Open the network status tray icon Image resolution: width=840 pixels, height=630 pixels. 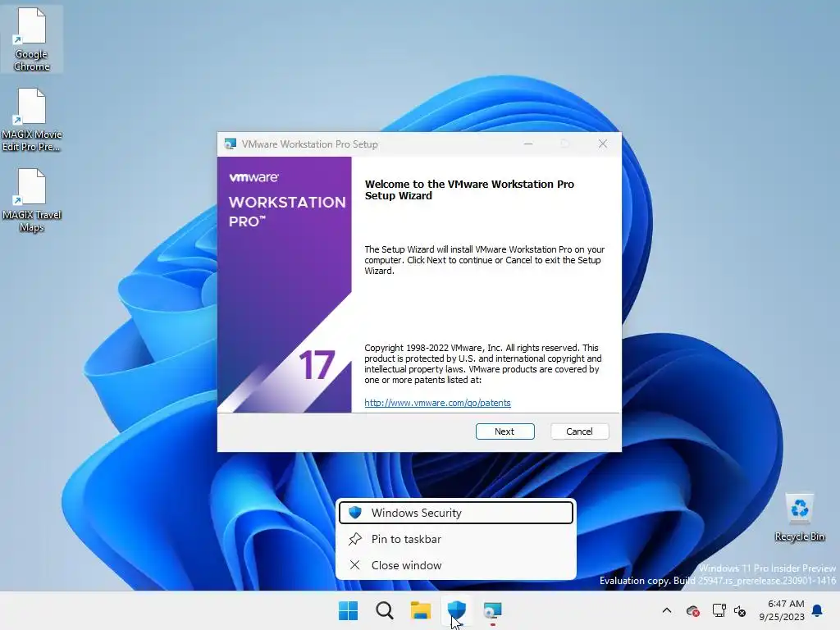point(719,610)
